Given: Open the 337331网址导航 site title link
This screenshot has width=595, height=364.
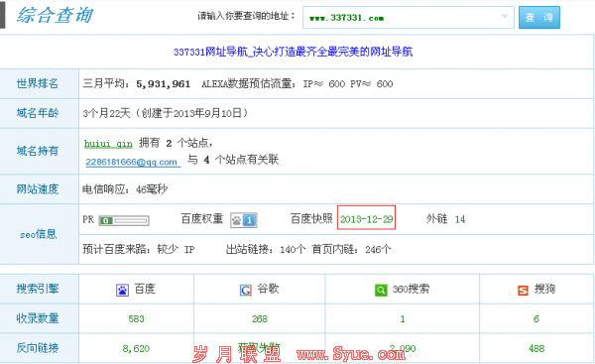Looking at the screenshot, I should [x=293, y=52].
